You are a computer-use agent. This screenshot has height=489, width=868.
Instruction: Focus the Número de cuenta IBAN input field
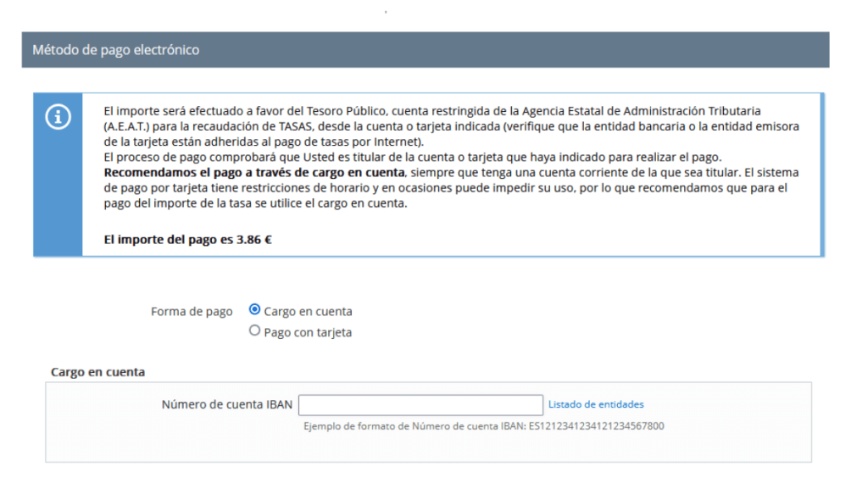(420, 404)
